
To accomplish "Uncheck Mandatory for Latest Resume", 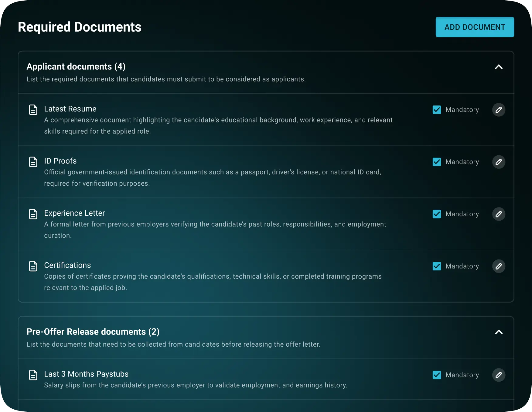I will (437, 110).
